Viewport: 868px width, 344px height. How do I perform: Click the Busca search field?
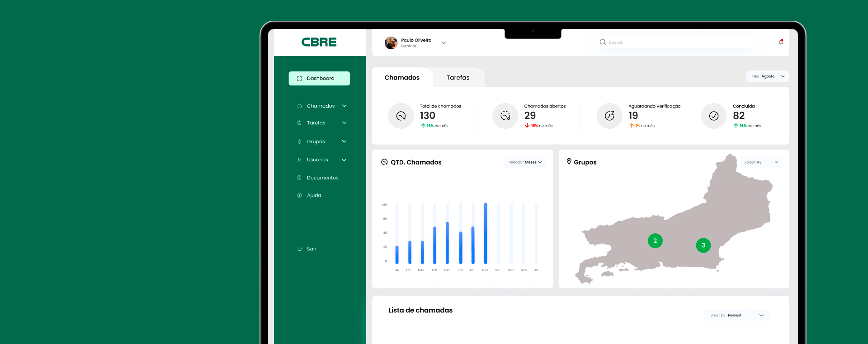point(678,42)
